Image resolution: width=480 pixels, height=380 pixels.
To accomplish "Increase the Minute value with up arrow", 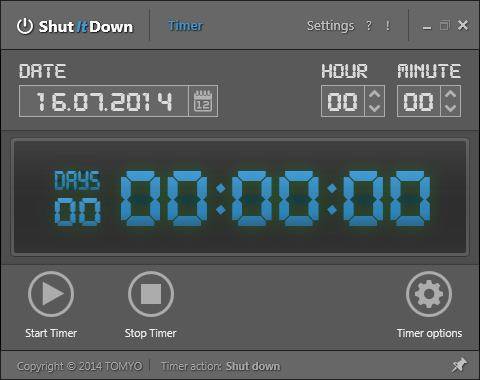I will coord(451,94).
